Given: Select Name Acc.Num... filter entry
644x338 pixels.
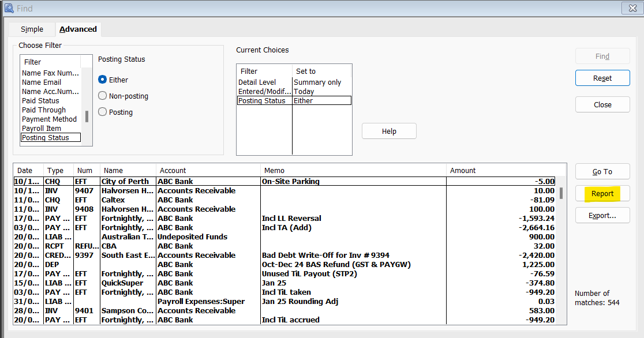Looking at the screenshot, I should pos(51,92).
